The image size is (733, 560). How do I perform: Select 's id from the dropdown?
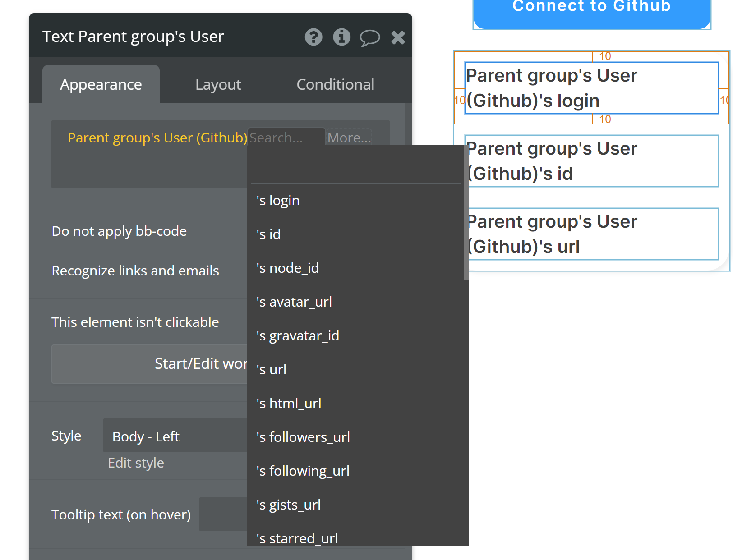[355, 234]
